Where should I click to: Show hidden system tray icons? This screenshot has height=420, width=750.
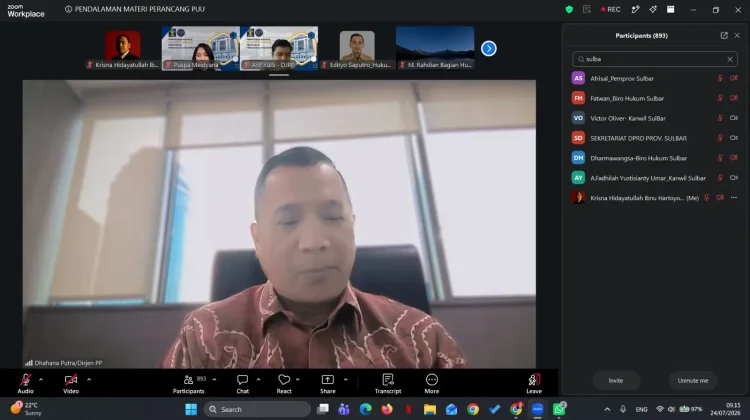pos(607,409)
